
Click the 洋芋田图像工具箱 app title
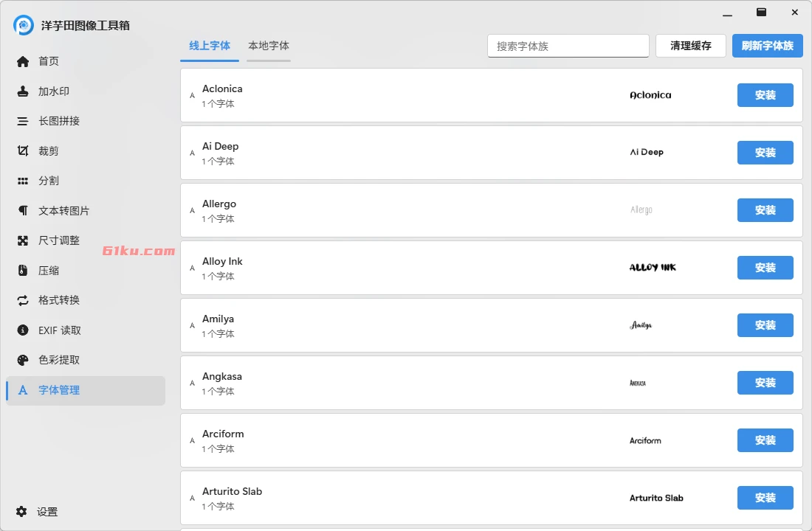tap(86, 25)
